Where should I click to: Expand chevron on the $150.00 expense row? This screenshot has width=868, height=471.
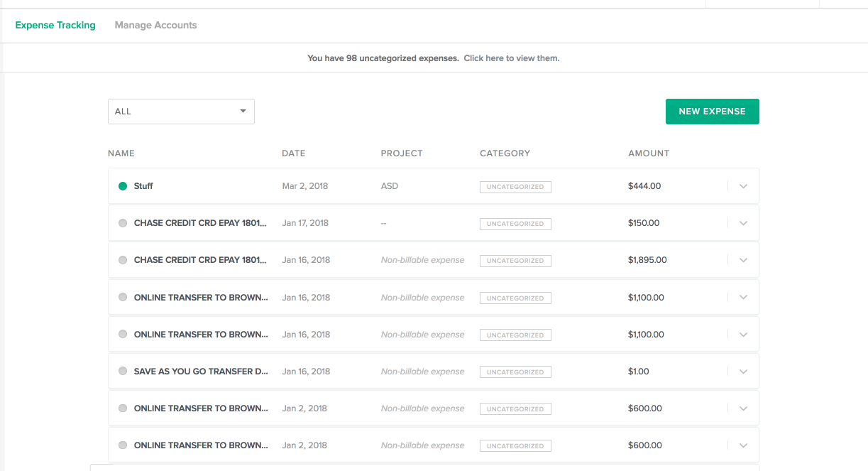(x=743, y=223)
